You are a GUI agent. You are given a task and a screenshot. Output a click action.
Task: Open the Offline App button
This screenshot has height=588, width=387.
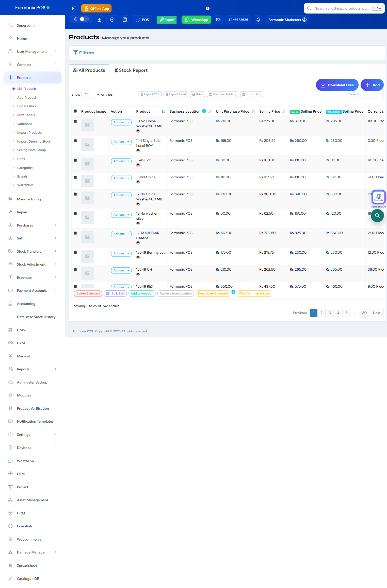pos(96,8)
